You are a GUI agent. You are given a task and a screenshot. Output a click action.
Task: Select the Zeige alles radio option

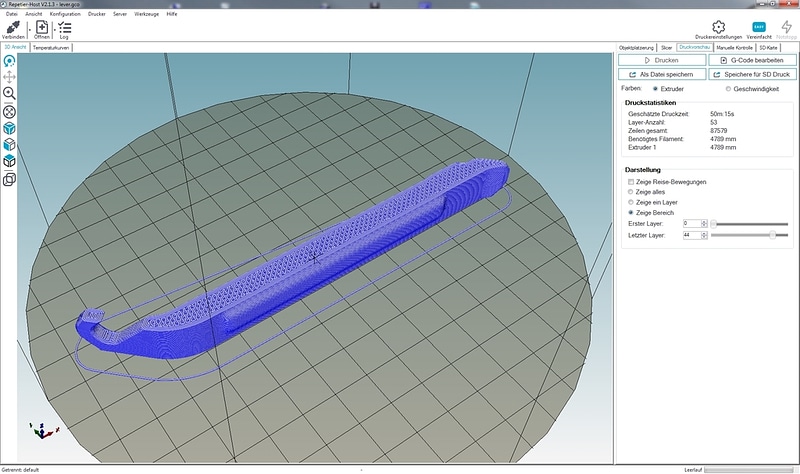pos(631,192)
